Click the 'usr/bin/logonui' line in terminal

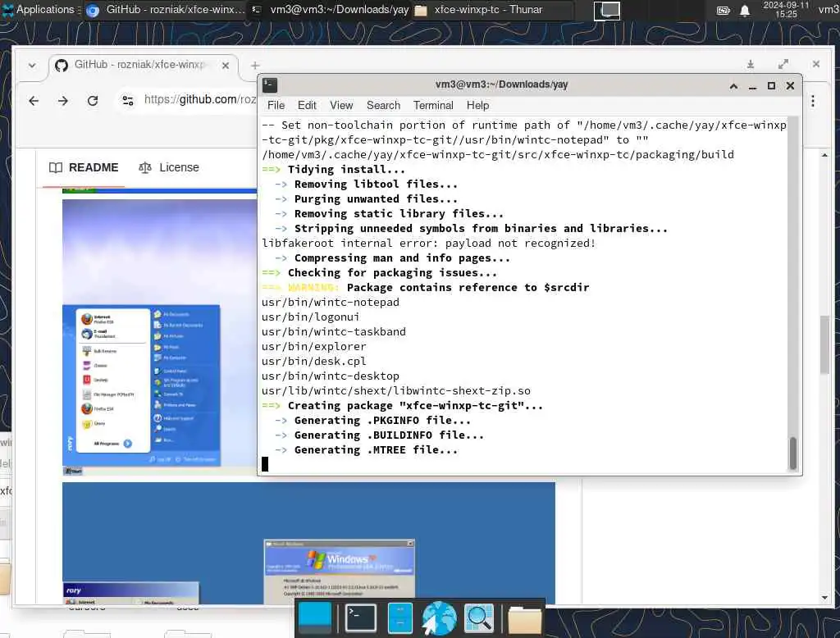[x=310, y=317]
